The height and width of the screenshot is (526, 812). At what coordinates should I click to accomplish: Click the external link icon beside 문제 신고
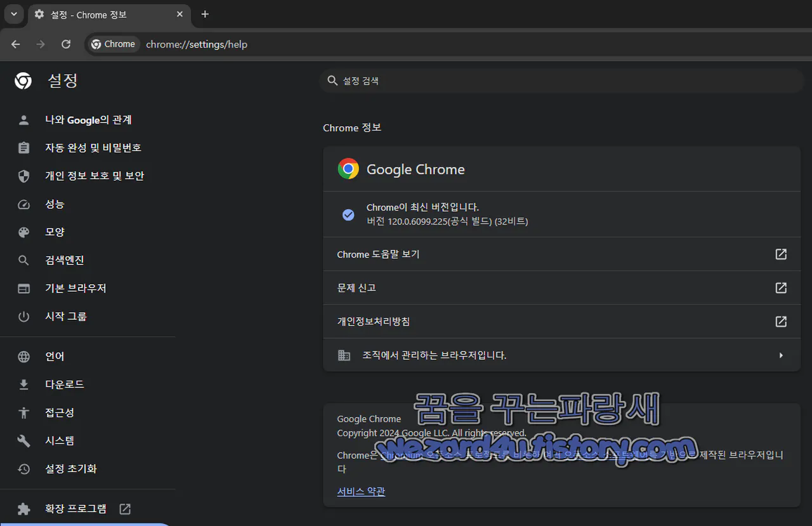point(780,287)
